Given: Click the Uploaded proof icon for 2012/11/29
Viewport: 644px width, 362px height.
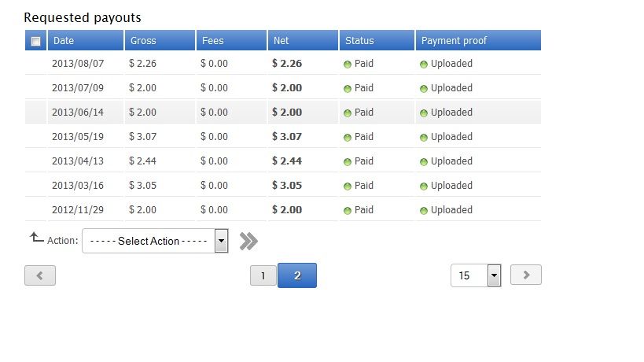Looking at the screenshot, I should click(424, 211).
